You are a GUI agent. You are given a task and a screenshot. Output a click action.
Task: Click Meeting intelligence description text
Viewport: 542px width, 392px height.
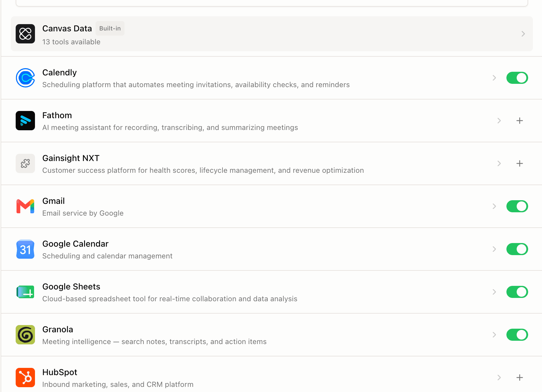tap(154, 342)
